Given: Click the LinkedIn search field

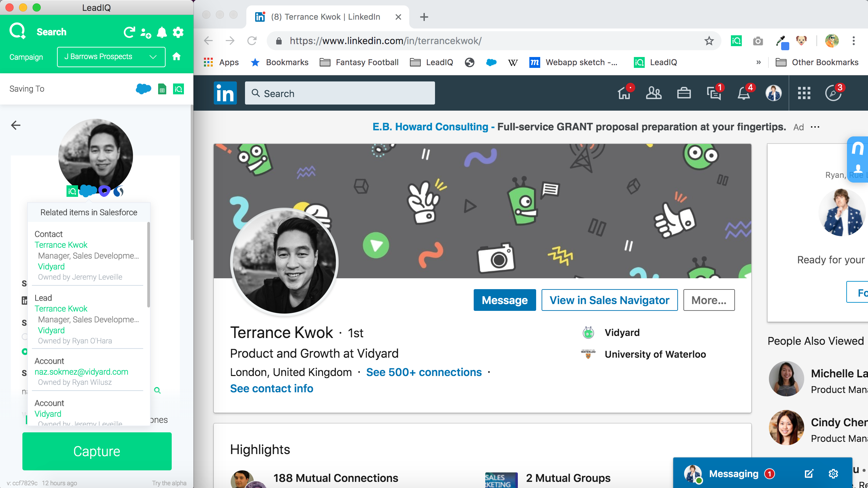Looking at the screenshot, I should (340, 93).
